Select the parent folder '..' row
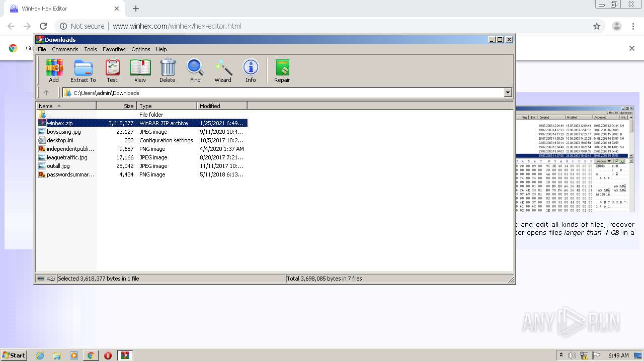This screenshot has height=362, width=644. tap(142, 115)
